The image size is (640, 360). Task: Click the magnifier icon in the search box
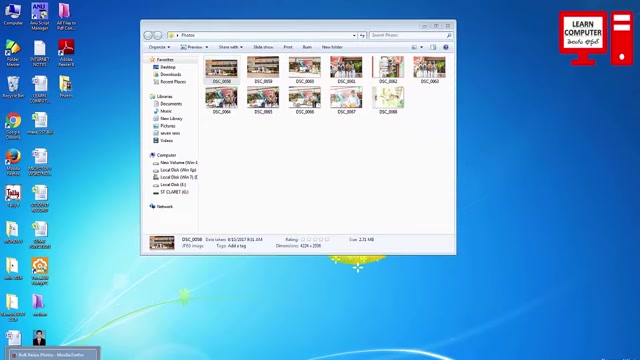(449, 36)
